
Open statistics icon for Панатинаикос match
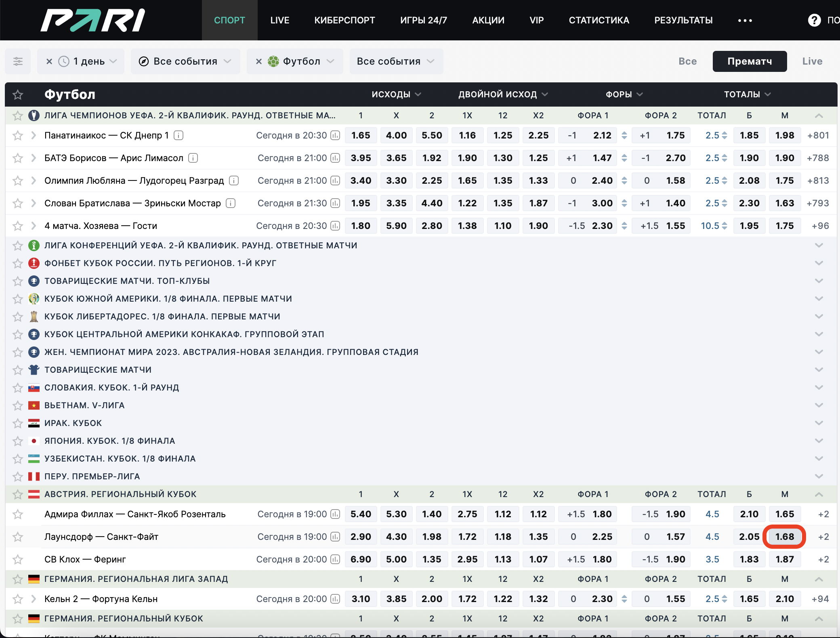point(335,135)
